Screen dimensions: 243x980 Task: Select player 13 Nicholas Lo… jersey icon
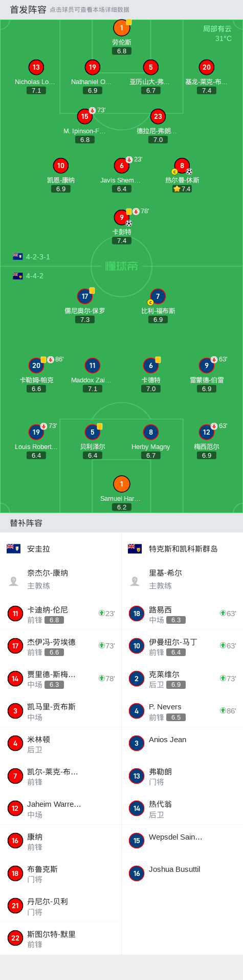[36, 67]
